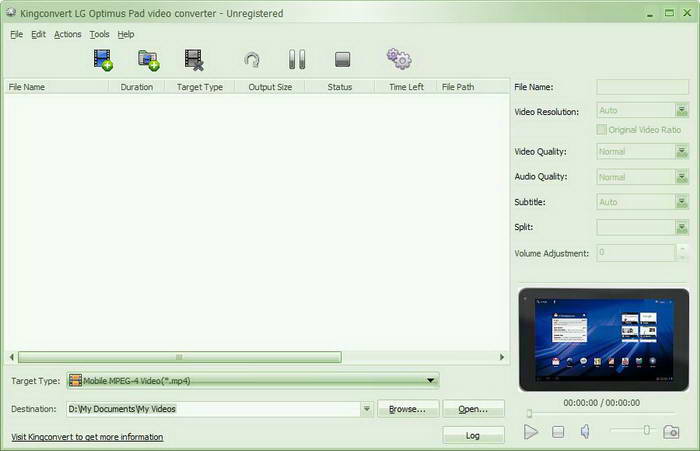This screenshot has width=700, height=451.
Task: Open the Actions menu
Action: click(x=68, y=34)
